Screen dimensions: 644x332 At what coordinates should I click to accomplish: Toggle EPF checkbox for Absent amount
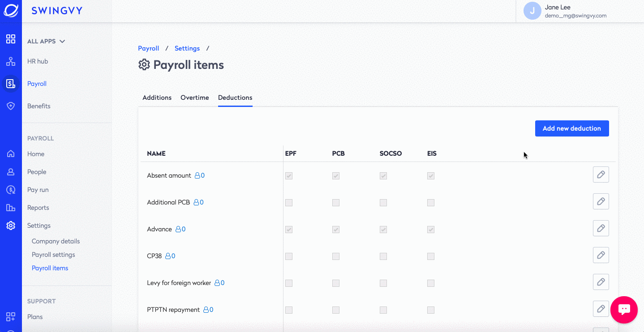point(289,176)
